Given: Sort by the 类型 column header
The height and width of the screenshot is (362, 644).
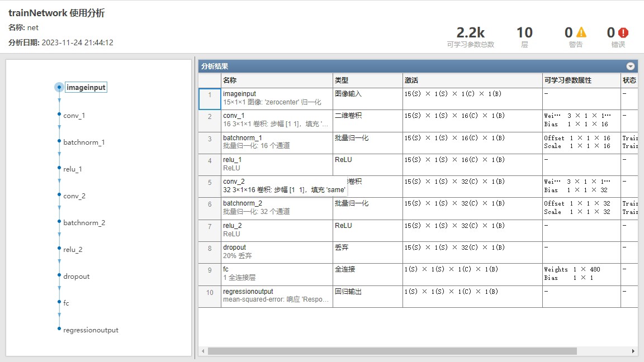Looking at the screenshot, I should click(x=368, y=80).
